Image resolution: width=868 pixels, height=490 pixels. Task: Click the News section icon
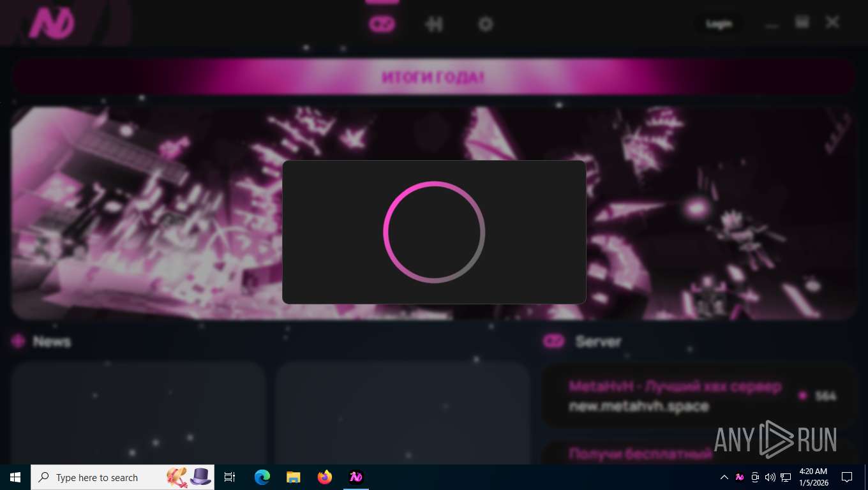tap(18, 341)
